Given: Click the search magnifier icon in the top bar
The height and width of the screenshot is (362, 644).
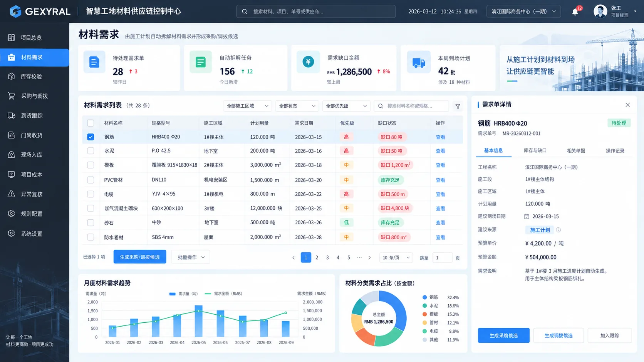Looking at the screenshot, I should coord(245,12).
